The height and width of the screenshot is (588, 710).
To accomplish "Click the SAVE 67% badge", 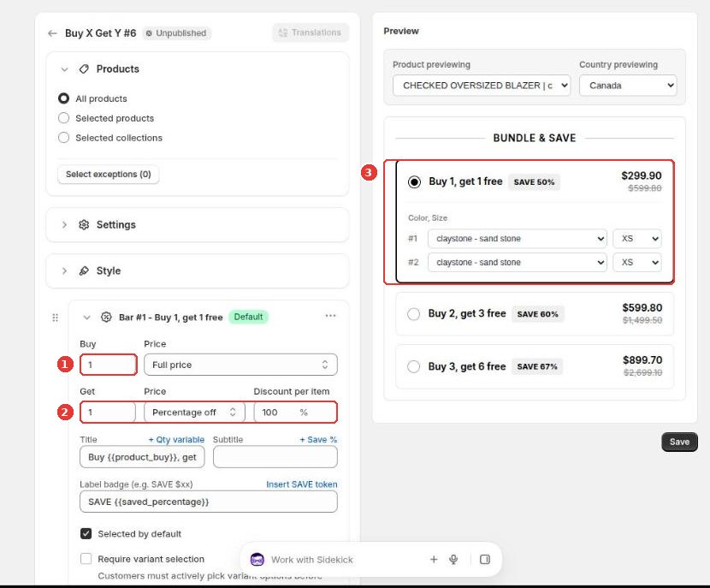I will (x=537, y=366).
